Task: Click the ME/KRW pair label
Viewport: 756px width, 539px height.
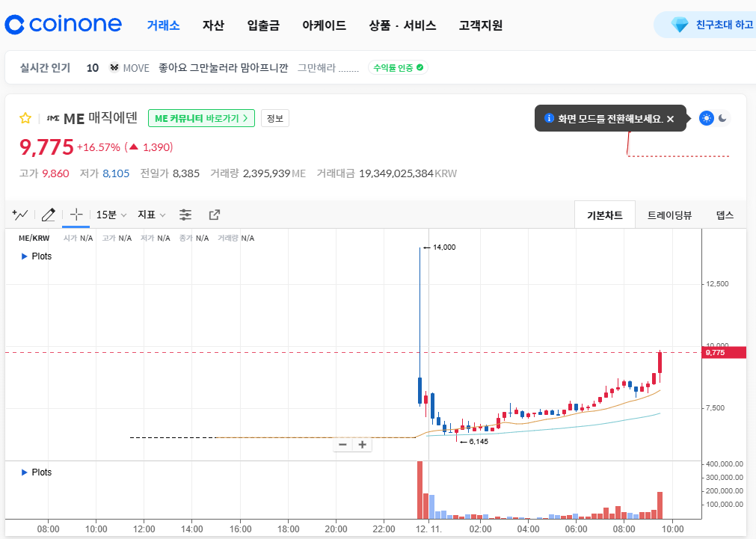Action: pos(34,238)
